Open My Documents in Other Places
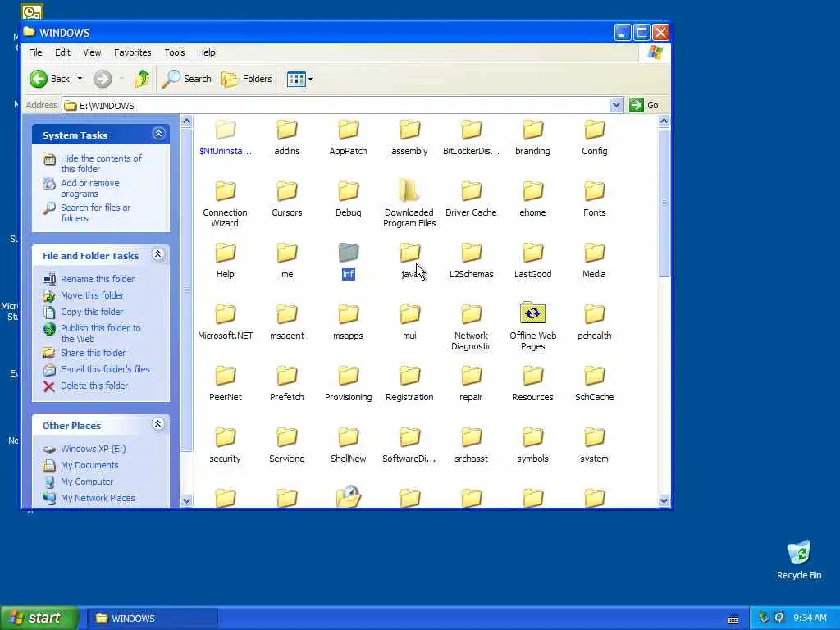Image resolution: width=840 pixels, height=630 pixels. point(80,465)
